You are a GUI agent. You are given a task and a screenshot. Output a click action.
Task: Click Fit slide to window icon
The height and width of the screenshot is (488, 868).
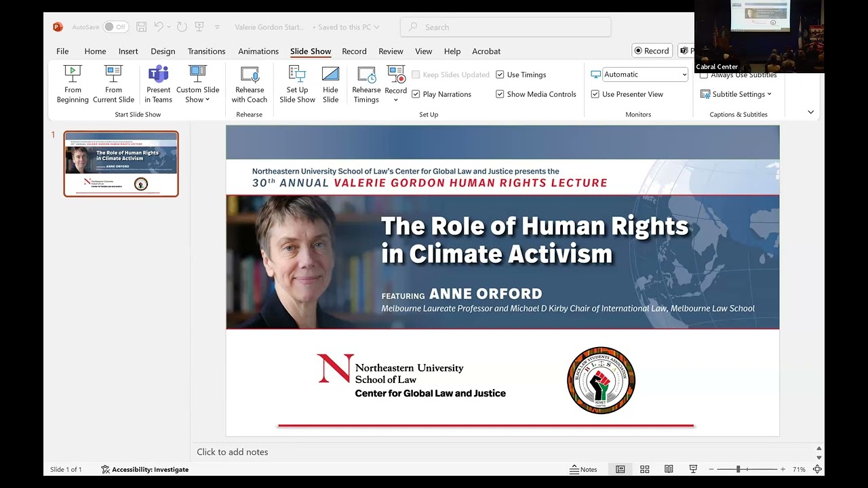point(817,469)
